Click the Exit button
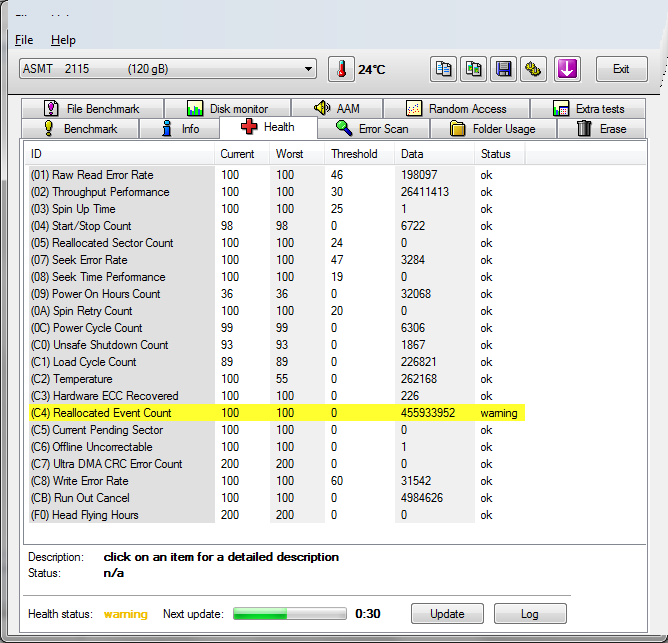Screen dimensions: 668x643 click(x=621, y=69)
